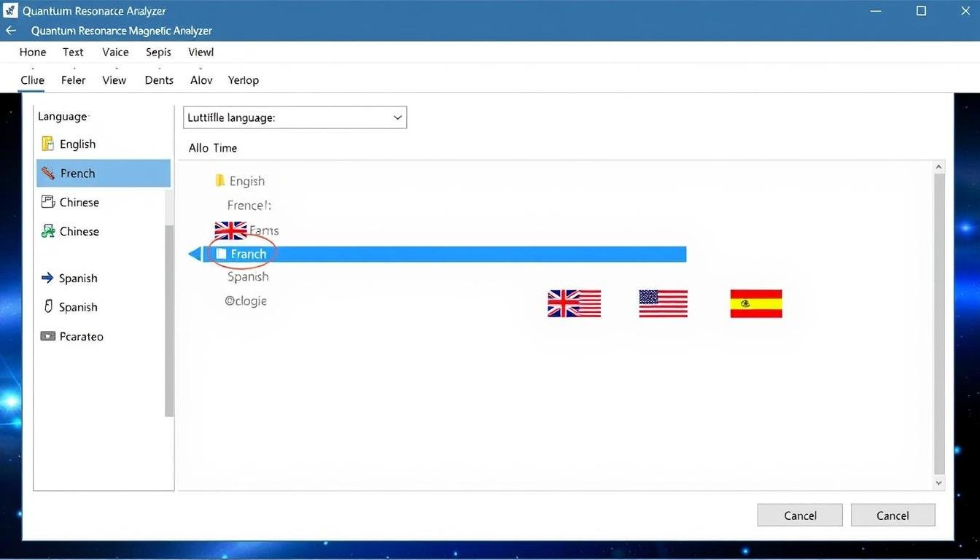Switch to the Yerlop tab
This screenshot has width=980, height=560.
(x=243, y=80)
